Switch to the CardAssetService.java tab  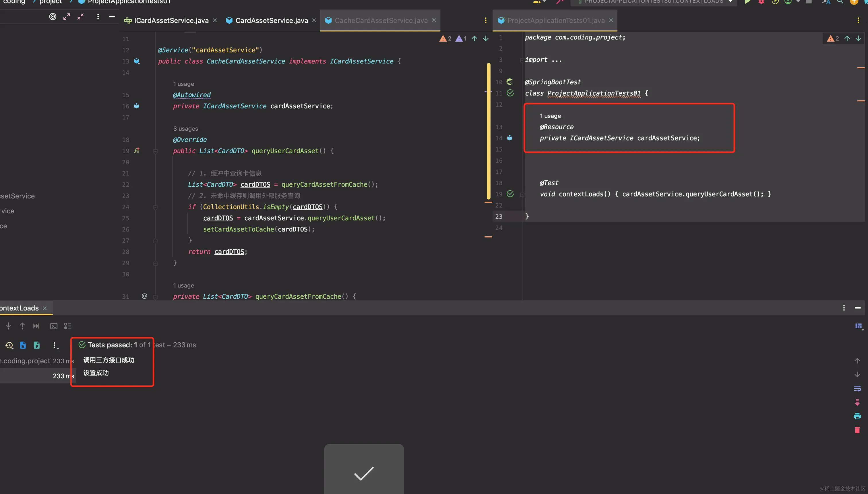coord(271,21)
